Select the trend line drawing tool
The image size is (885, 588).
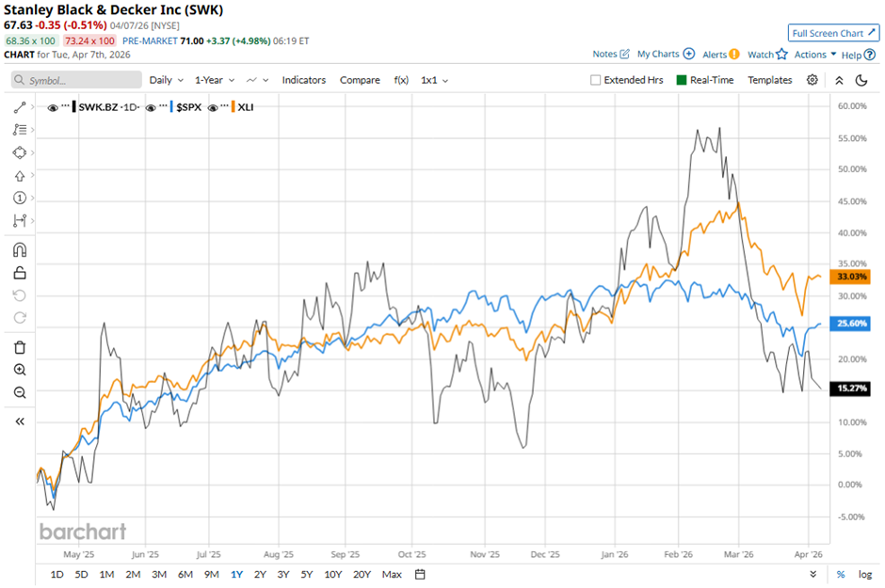point(20,107)
